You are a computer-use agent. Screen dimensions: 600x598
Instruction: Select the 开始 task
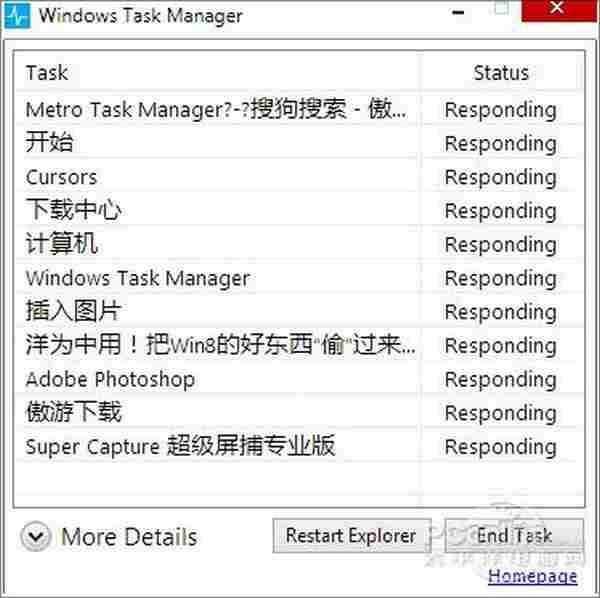[50, 143]
